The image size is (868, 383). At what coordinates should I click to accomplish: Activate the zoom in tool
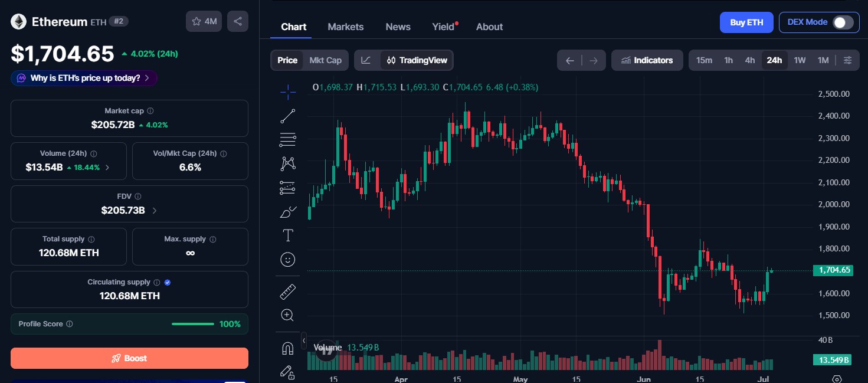pyautogui.click(x=288, y=315)
